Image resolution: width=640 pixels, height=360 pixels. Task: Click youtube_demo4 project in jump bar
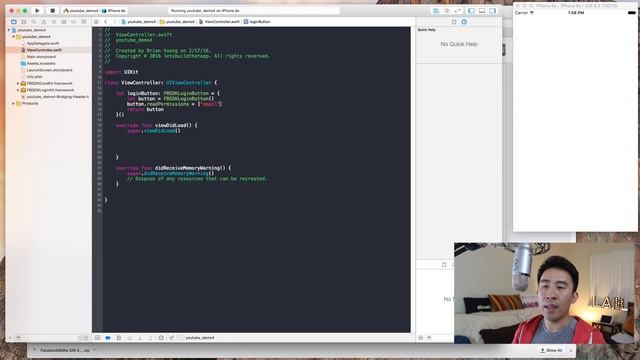[139, 22]
